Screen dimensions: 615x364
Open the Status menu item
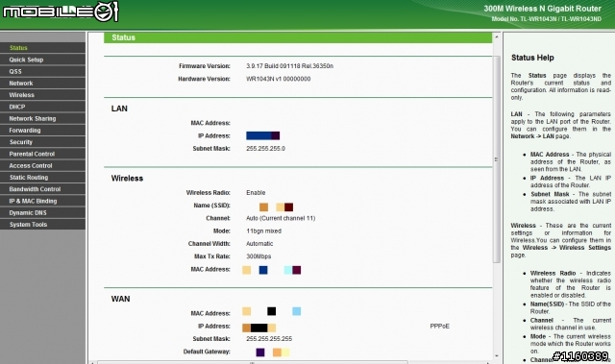pos(42,48)
